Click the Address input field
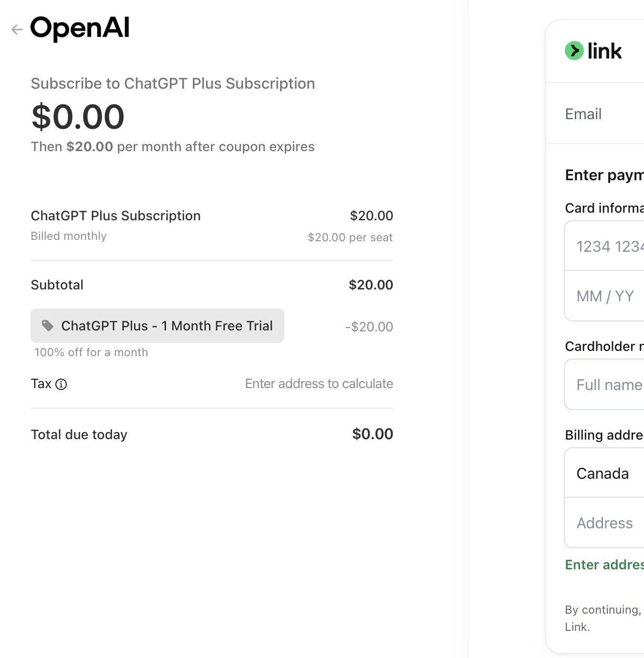Viewport: 644px width, 658px height. click(604, 523)
